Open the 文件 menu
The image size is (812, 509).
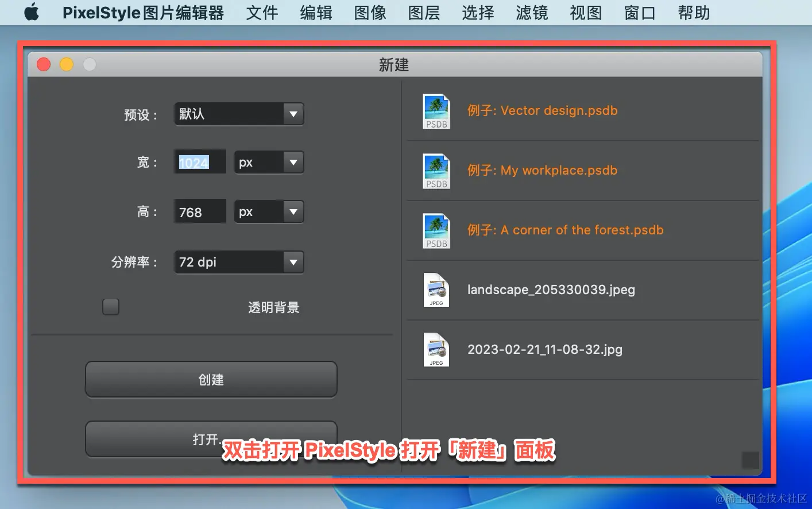click(x=262, y=13)
